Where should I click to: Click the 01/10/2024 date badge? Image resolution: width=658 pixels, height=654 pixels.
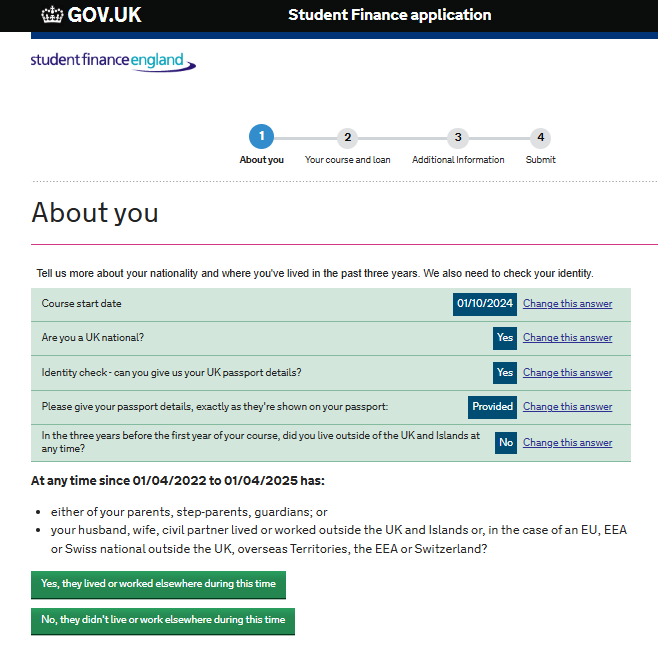click(485, 303)
